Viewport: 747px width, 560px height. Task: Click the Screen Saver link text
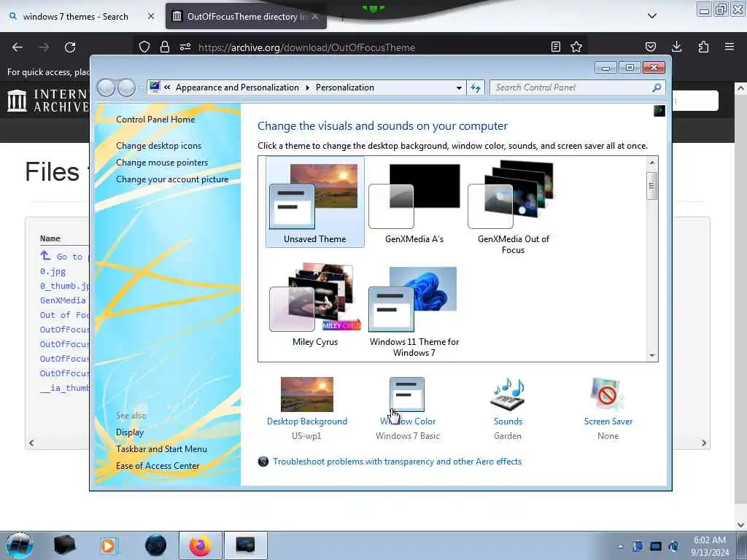pyautogui.click(x=608, y=421)
